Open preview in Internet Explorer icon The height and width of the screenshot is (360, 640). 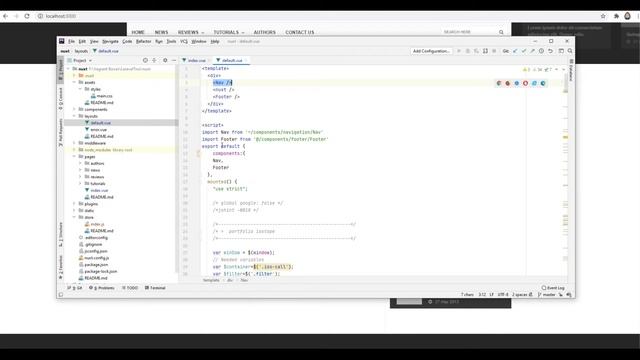534,83
